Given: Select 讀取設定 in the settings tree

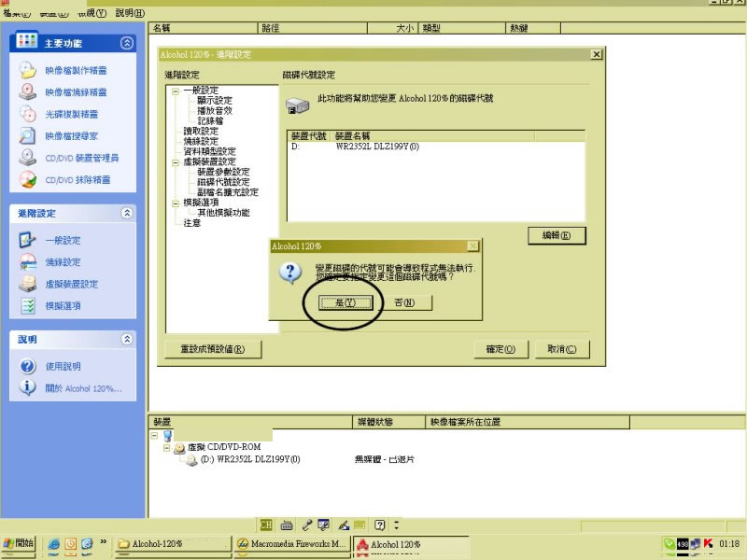Looking at the screenshot, I should 201,131.
